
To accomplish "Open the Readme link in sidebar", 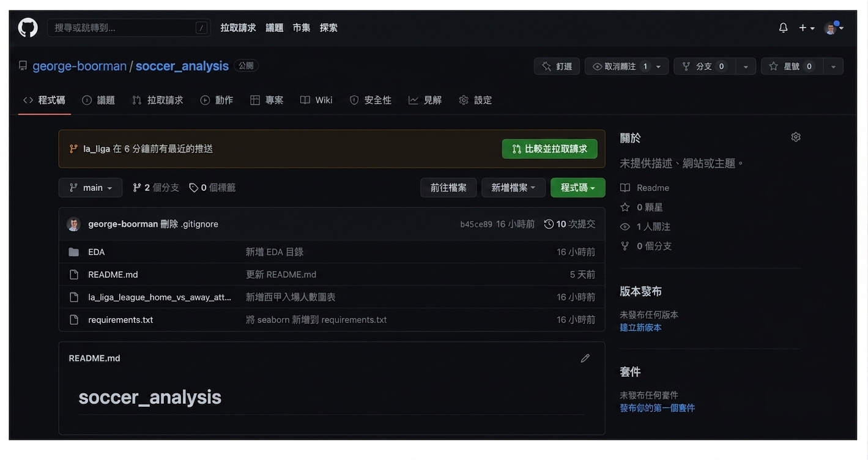I will pos(645,188).
